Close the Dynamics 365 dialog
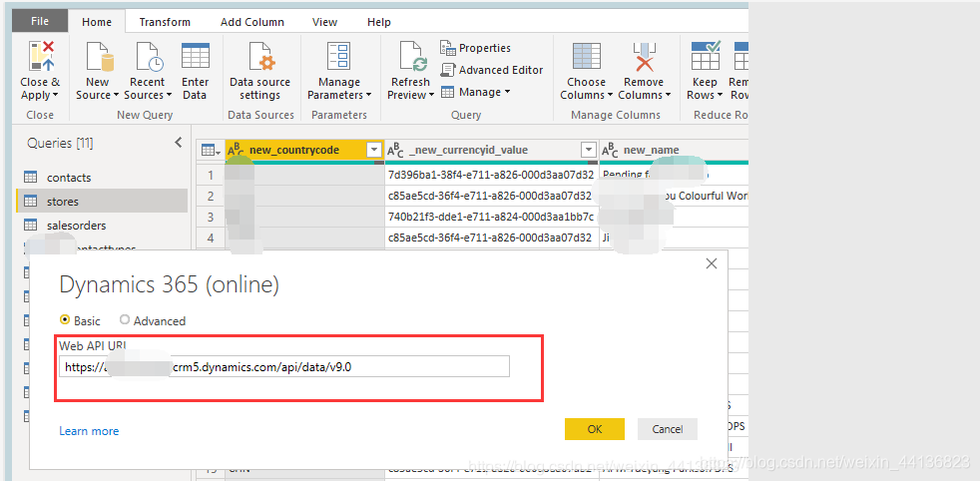 click(711, 263)
